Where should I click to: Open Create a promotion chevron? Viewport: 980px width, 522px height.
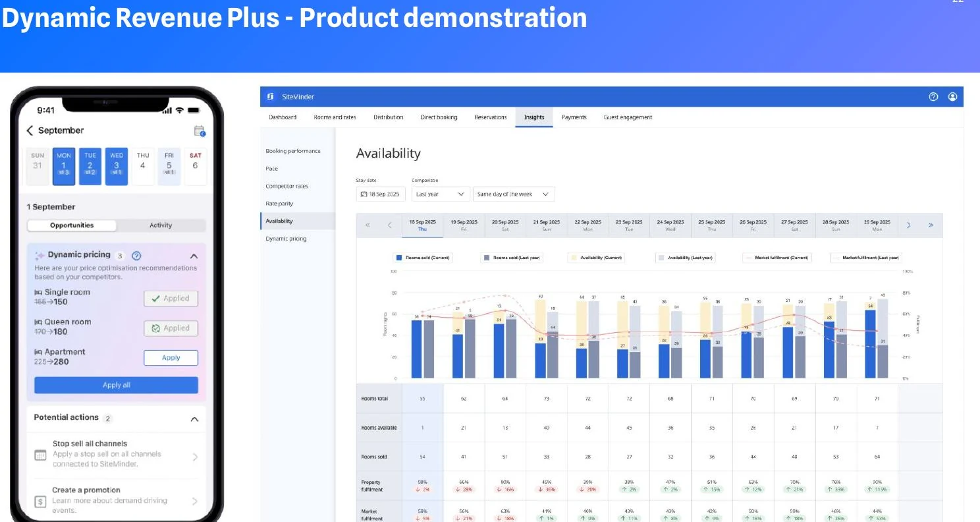195,502
